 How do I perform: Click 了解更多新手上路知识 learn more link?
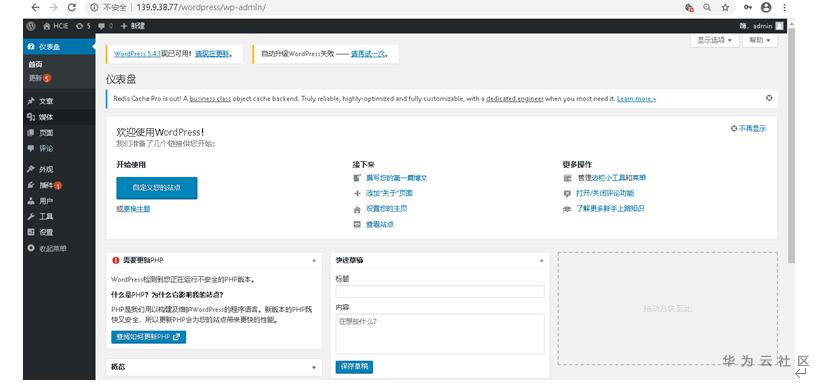coord(610,208)
